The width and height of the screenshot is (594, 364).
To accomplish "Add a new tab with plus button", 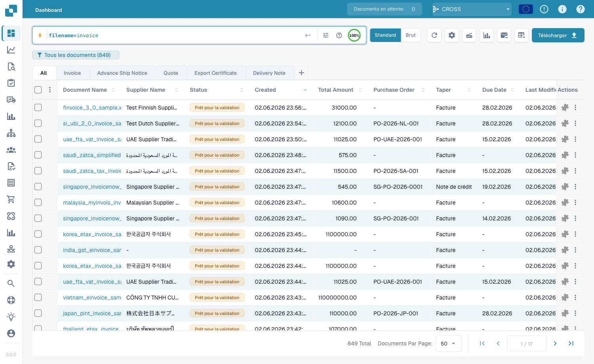I will [301, 73].
